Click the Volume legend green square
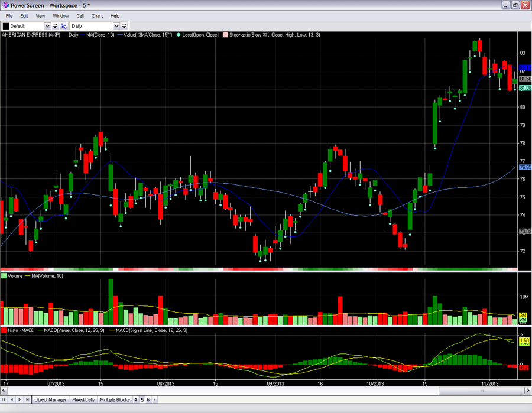532x413 pixels. pos(4,275)
